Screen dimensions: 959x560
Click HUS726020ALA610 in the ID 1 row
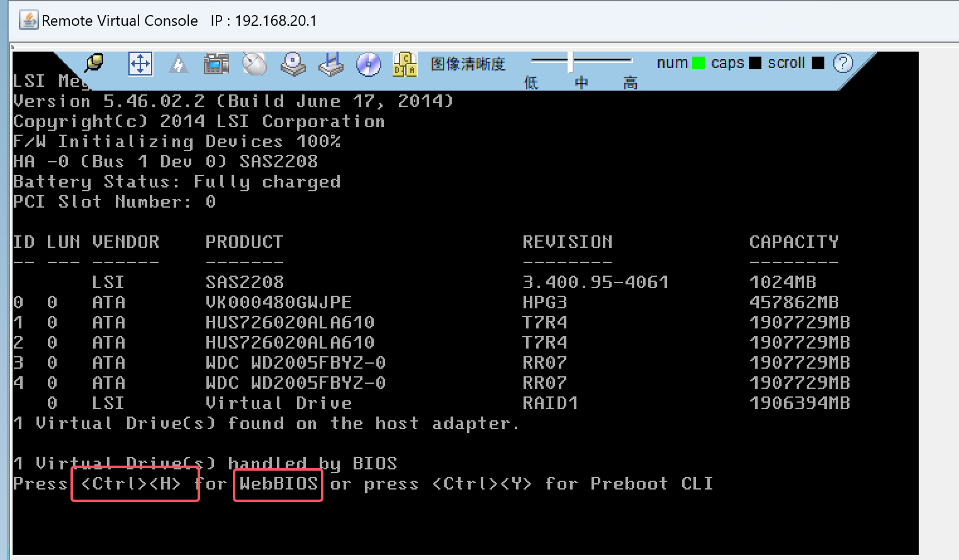pyautogui.click(x=290, y=323)
